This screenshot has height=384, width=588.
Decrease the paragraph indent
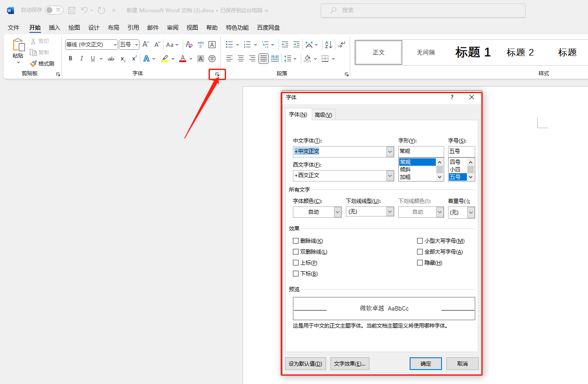tap(285, 45)
